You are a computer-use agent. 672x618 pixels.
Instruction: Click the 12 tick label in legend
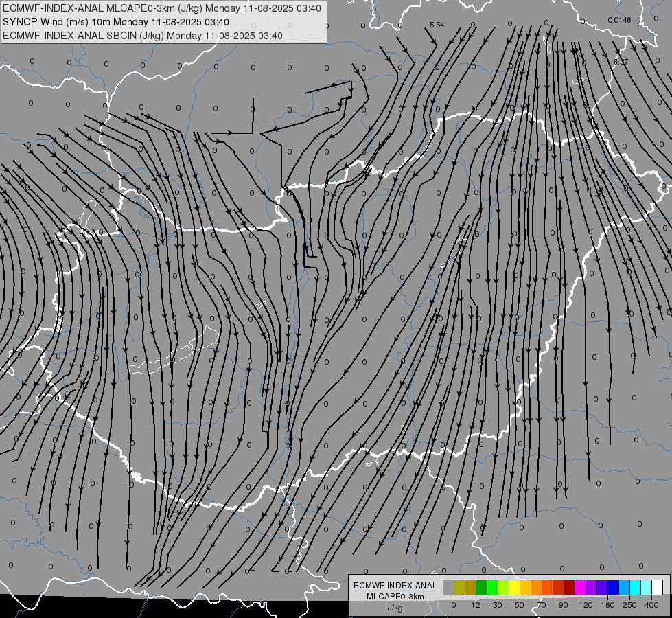476,605
